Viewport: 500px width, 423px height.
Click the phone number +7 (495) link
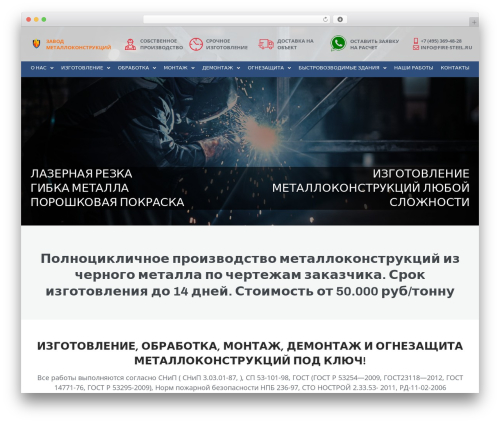(441, 41)
